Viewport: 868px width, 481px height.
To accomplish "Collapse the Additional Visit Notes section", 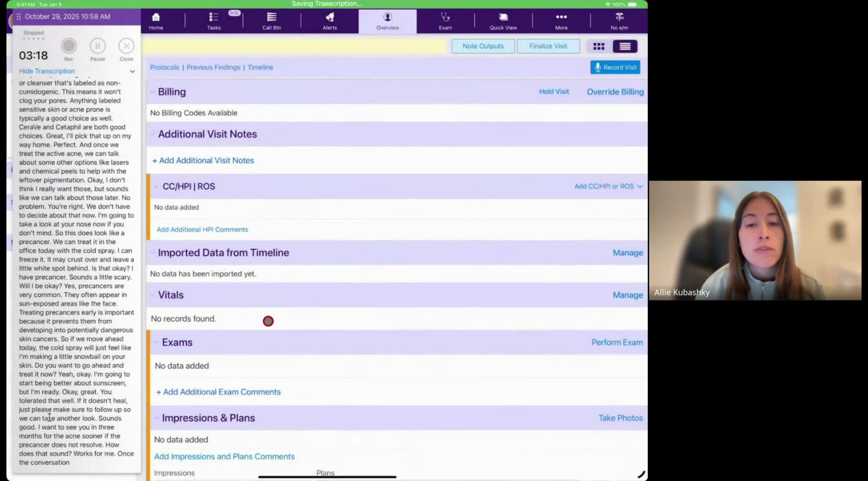I will [152, 134].
